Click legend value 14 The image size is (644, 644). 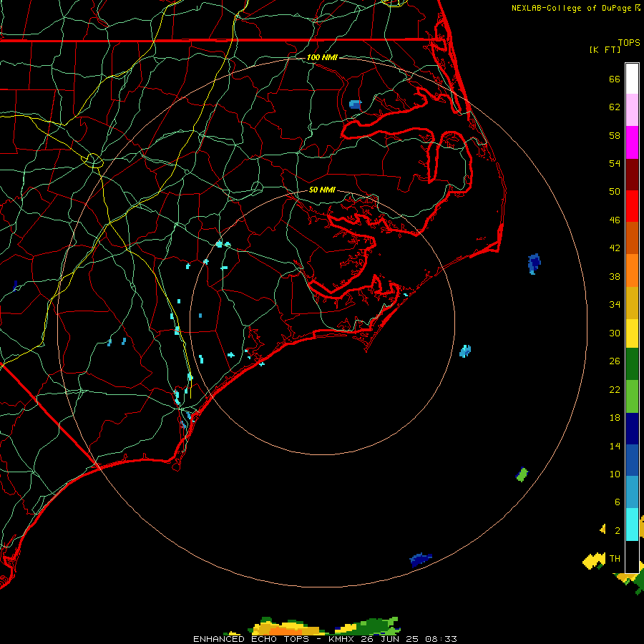(615, 446)
